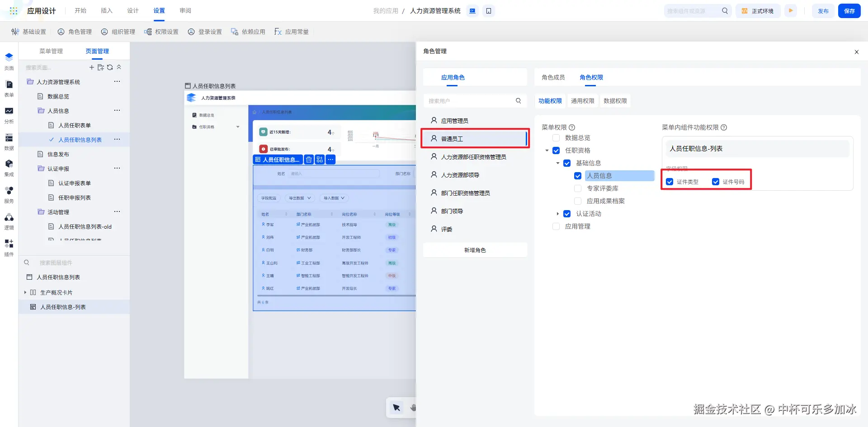Open more menu for 人员信息 folder
This screenshot has width=868, height=427.
(x=117, y=110)
